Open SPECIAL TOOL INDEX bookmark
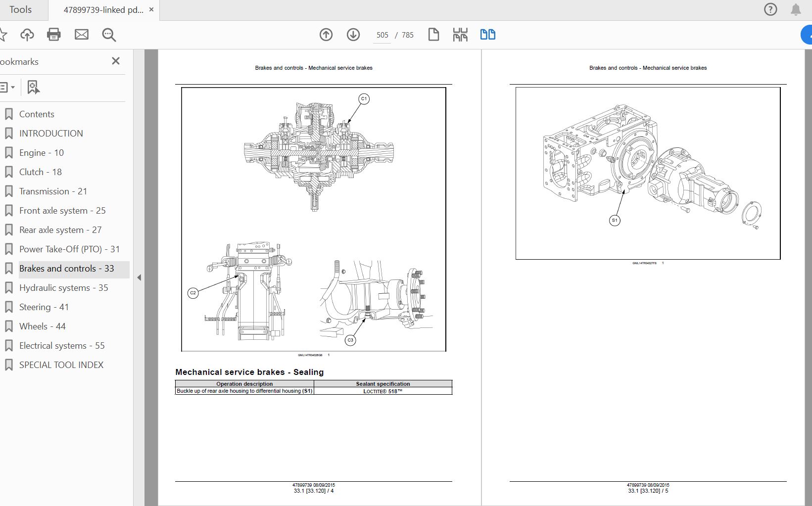 pyautogui.click(x=61, y=365)
